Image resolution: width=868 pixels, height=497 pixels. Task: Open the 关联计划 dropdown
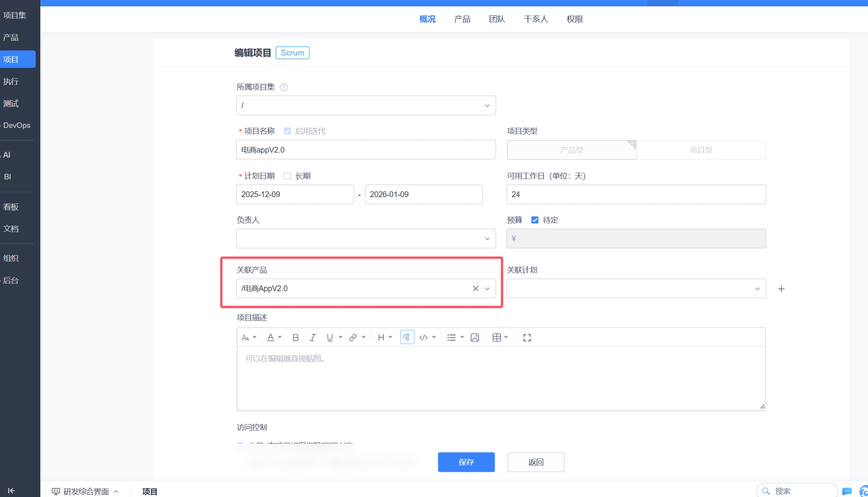[x=636, y=288]
